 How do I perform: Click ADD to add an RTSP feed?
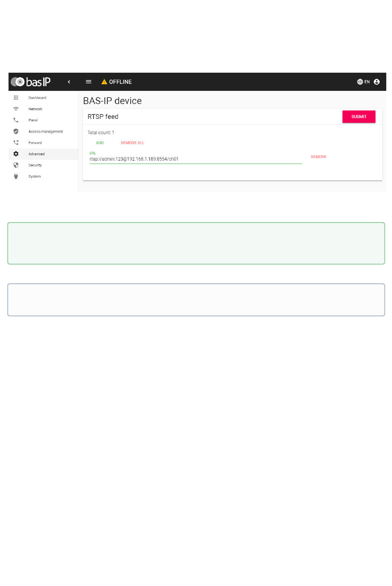100,143
